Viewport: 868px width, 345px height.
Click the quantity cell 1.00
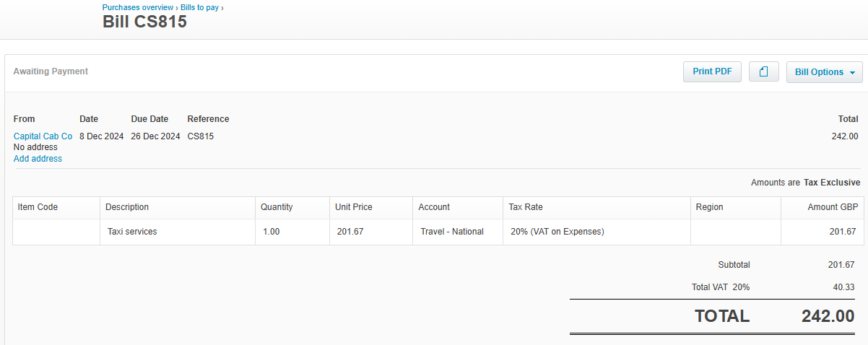(292, 232)
